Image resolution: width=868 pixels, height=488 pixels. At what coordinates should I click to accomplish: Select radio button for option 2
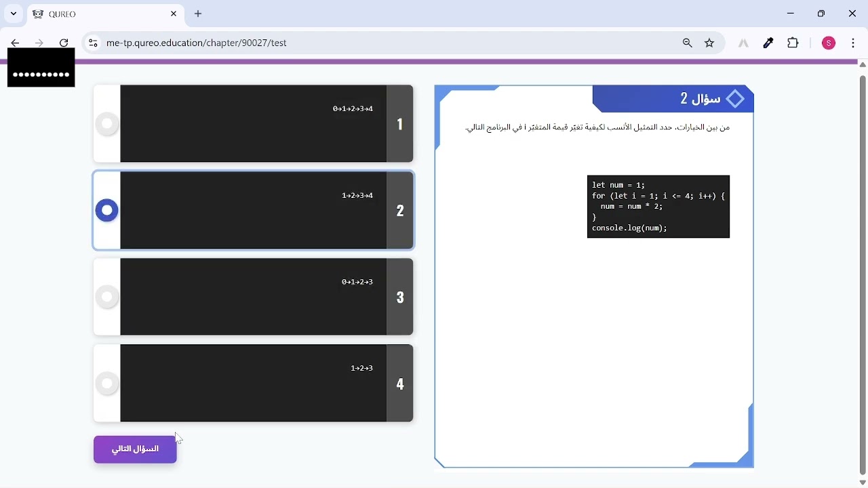point(107,211)
